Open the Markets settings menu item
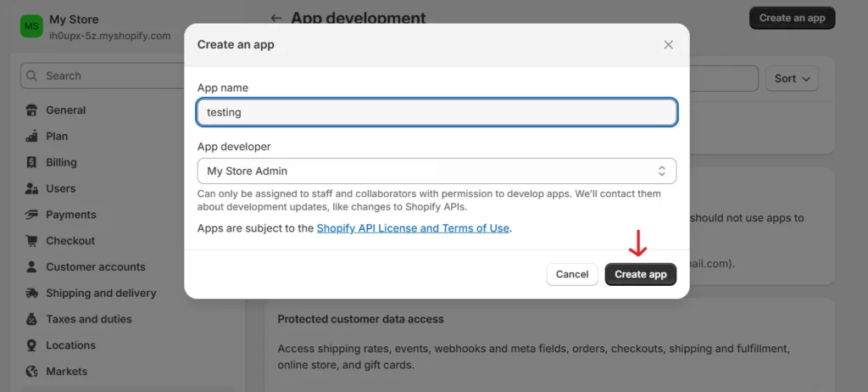Screen dimensions: 868x392 [66, 372]
